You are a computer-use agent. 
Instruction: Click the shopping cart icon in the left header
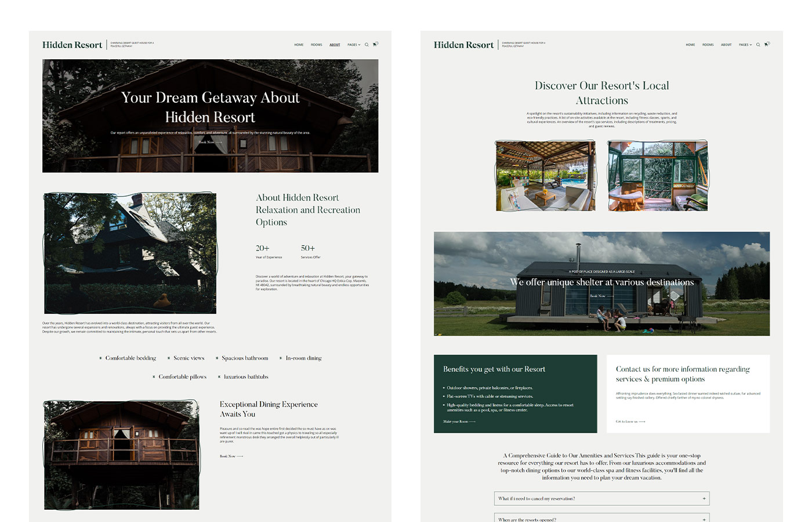376,44
